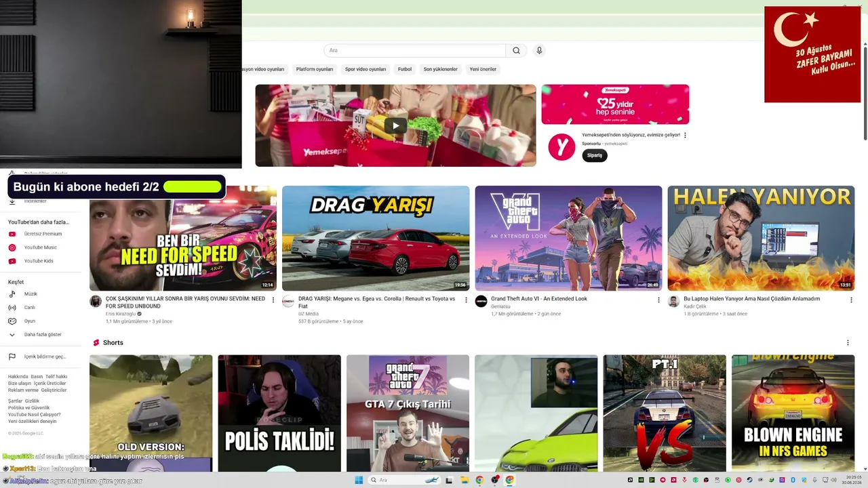
Task: Click 'Grand Theft Auto VI - An Extended Look' title
Action: pos(539,299)
